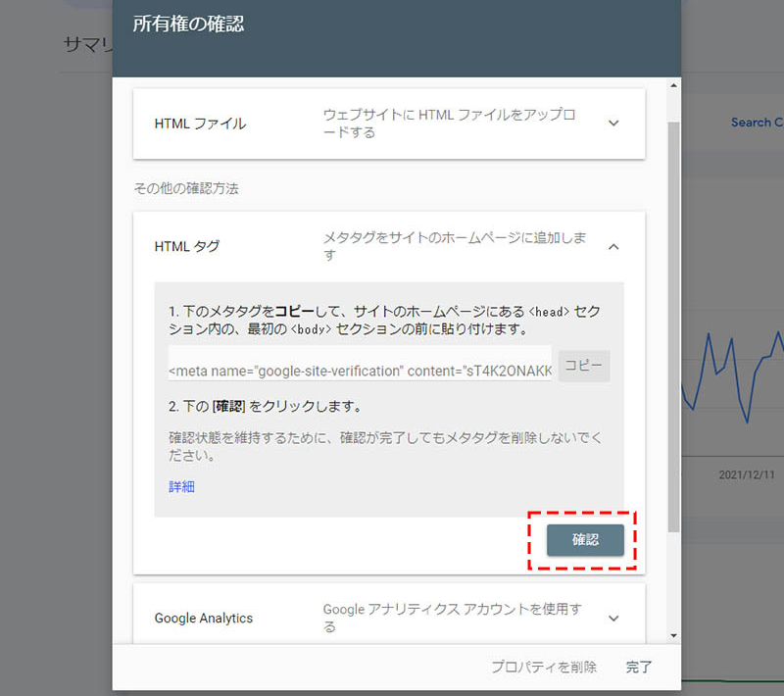Click the サマリー heading in background
Viewport: 784px width, 696px height.
click(86, 45)
